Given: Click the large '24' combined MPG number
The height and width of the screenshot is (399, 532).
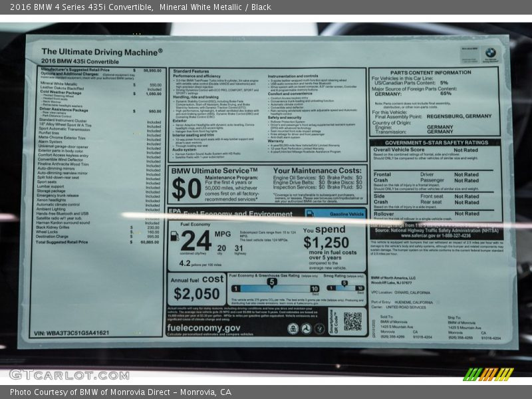Looking at the screenshot, I should [196, 241].
